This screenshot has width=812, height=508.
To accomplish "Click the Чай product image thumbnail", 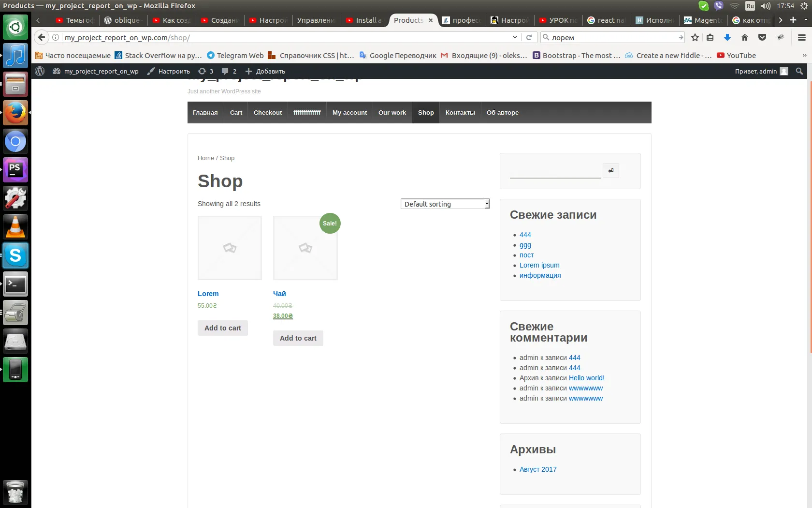I will (305, 248).
